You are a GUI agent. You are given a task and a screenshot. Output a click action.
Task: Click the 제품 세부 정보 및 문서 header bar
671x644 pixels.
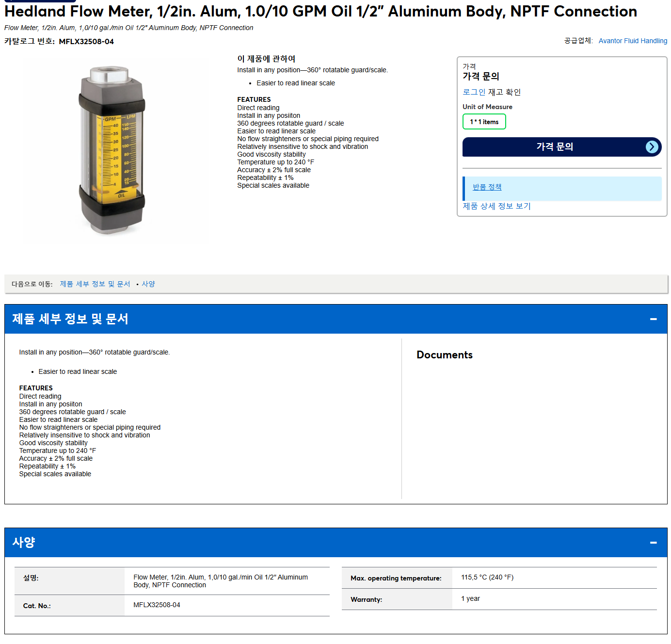coord(335,319)
